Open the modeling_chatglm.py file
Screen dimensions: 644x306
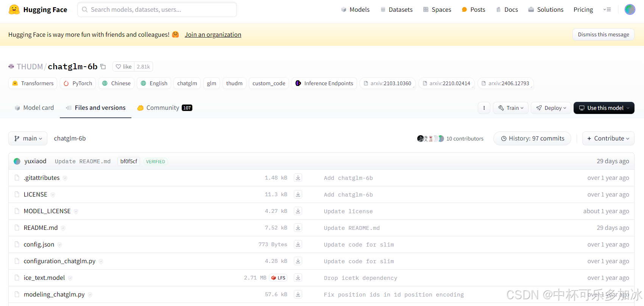pyautogui.click(x=54, y=294)
